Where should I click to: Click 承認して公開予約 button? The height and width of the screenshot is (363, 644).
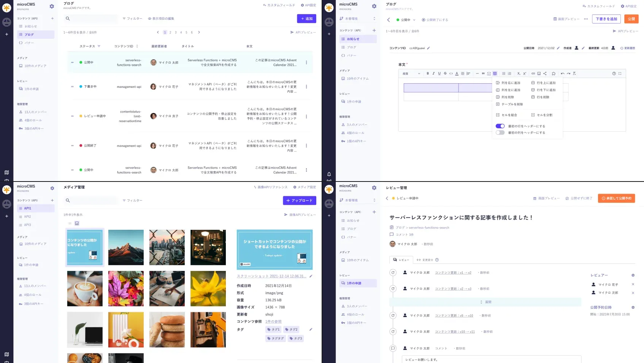point(616,198)
